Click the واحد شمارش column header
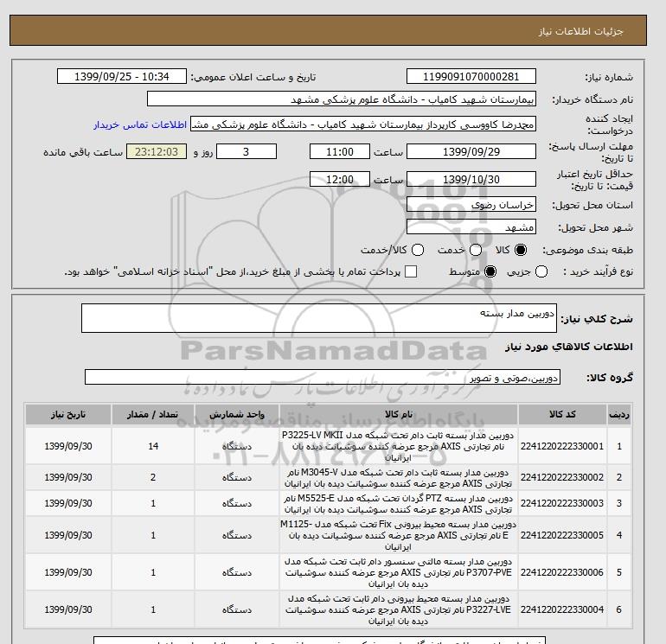This screenshot has height=644, width=666. point(237,414)
